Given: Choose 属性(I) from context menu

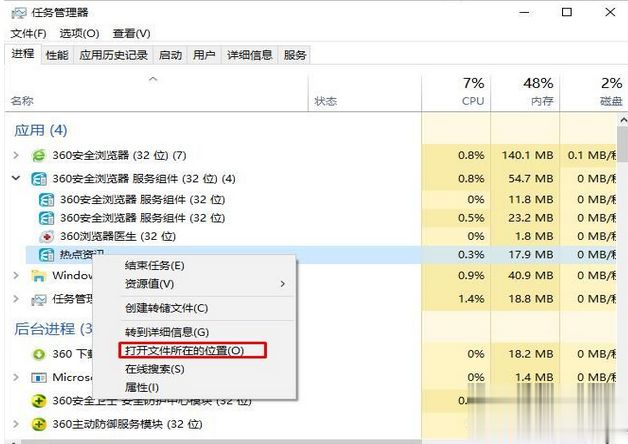Looking at the screenshot, I should 142,388.
